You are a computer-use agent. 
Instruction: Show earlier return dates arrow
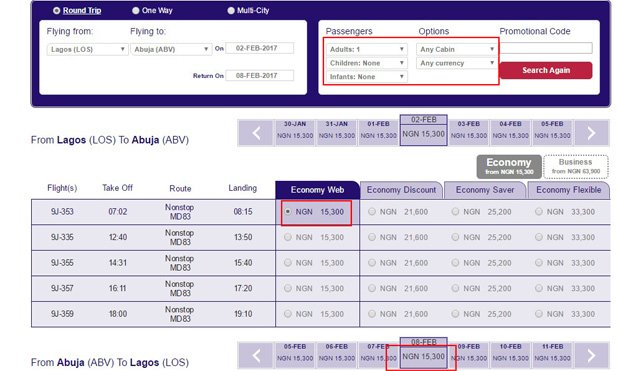tap(256, 355)
